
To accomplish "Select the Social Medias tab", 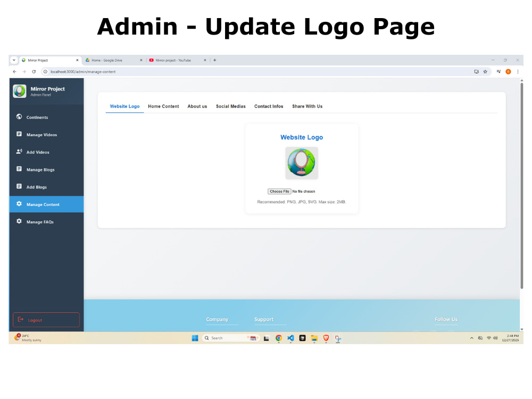I will [231, 106].
